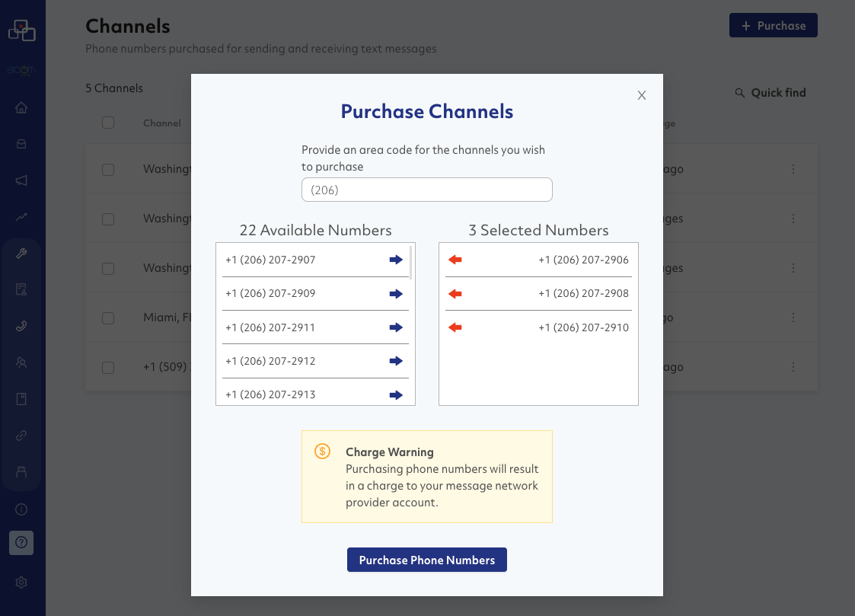Viewport: 855px width, 616px height.
Task: Check the Miami, FL channel checkbox
Action: (x=108, y=318)
